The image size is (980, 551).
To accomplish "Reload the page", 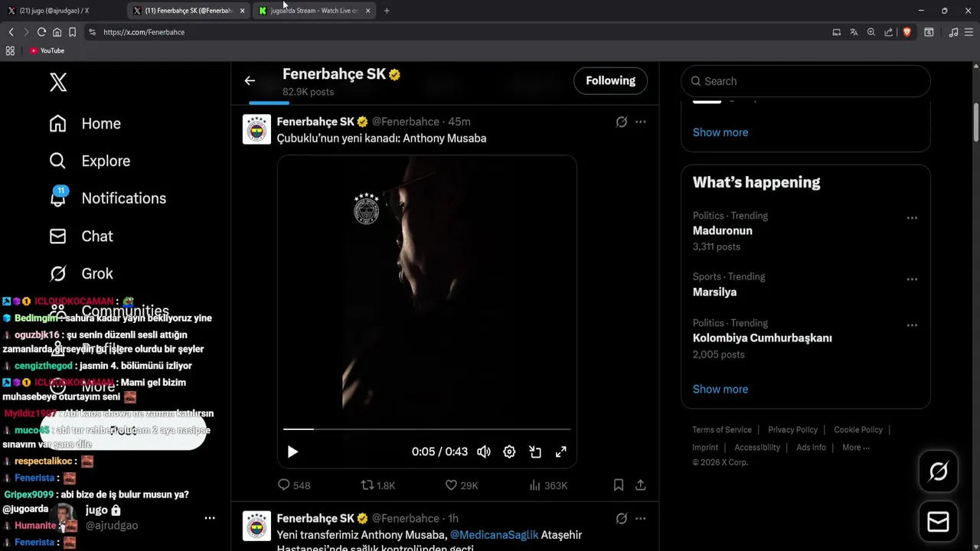I will pos(41,32).
